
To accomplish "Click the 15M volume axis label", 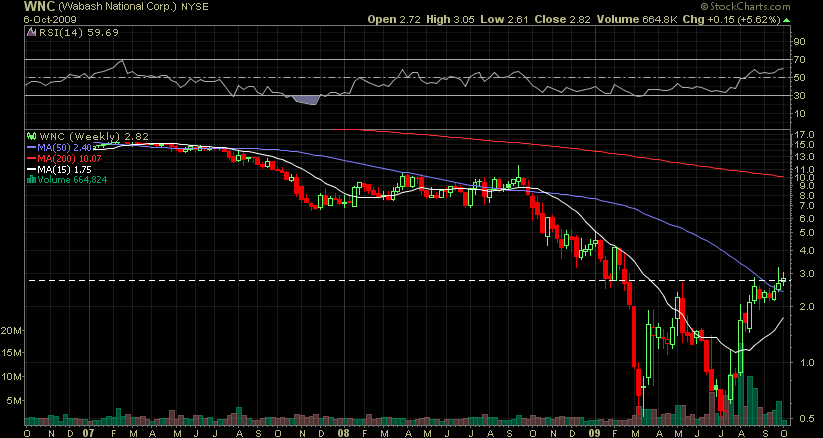I will click(x=11, y=352).
